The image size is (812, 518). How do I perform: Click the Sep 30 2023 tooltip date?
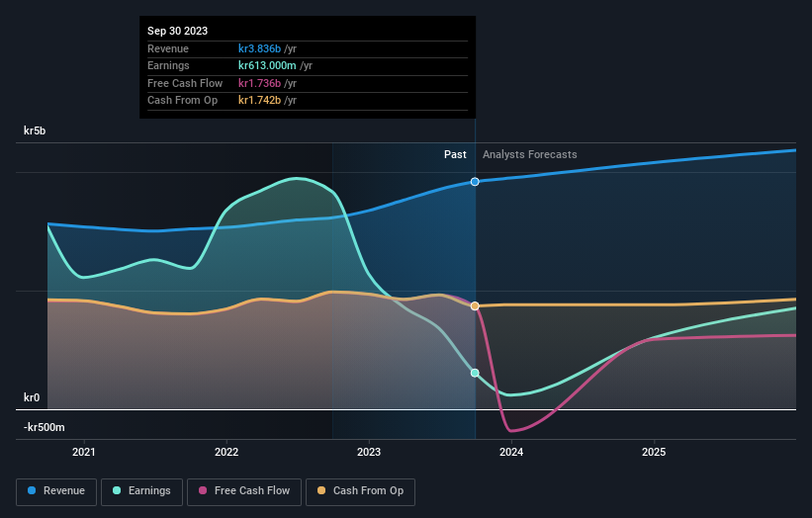coord(178,31)
